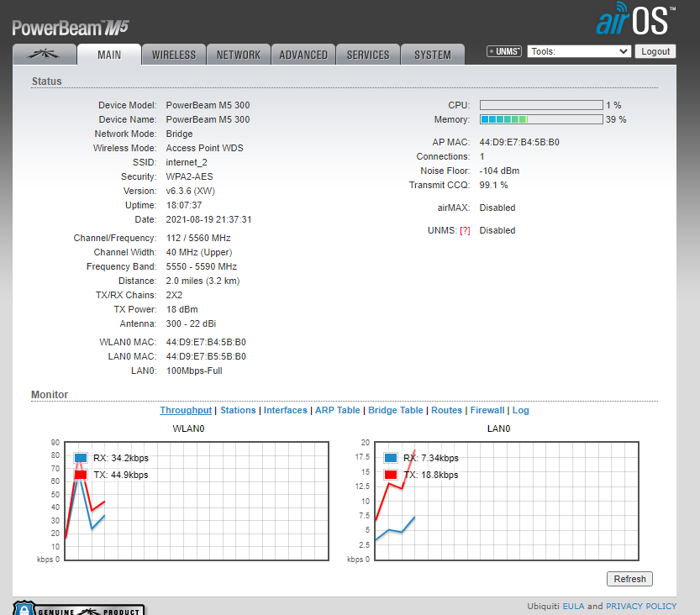
Task: Select the LAN0 speed 100Mbps-Full
Action: coord(194,371)
